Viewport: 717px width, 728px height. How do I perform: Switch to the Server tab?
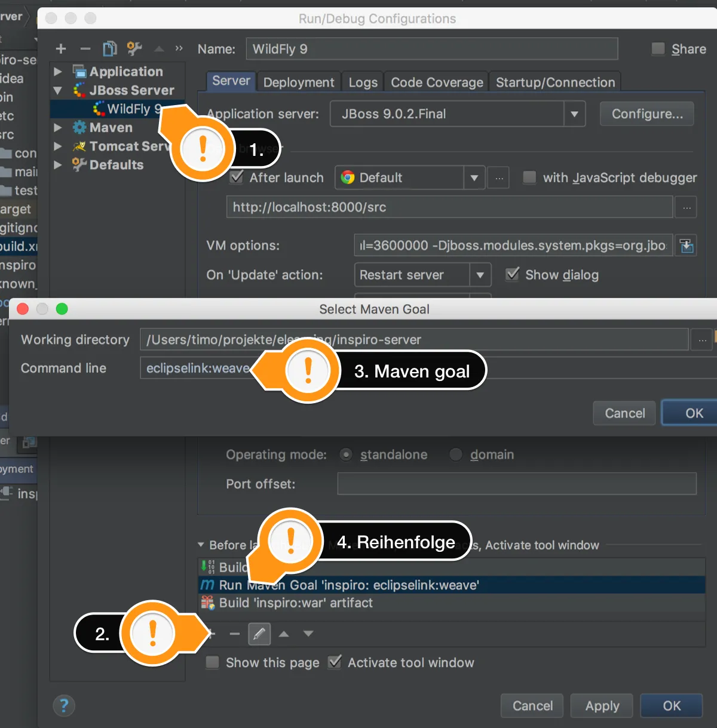231,81
